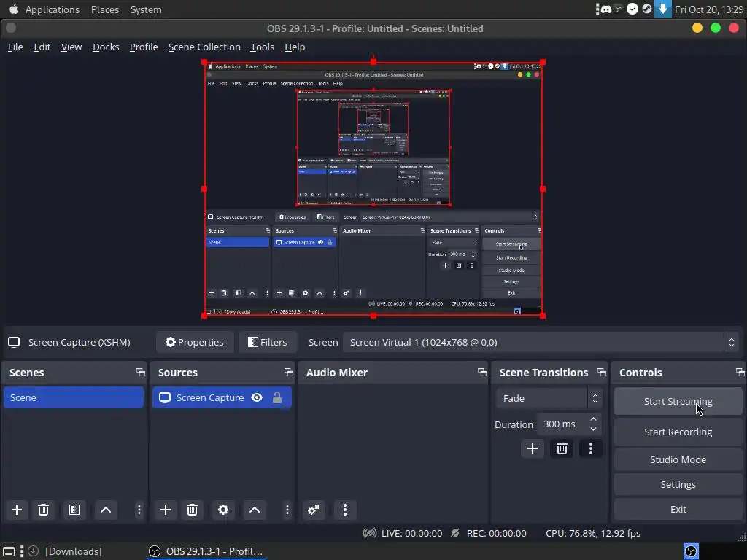
Task: Click the Steam tray icon
Action: coord(647,9)
